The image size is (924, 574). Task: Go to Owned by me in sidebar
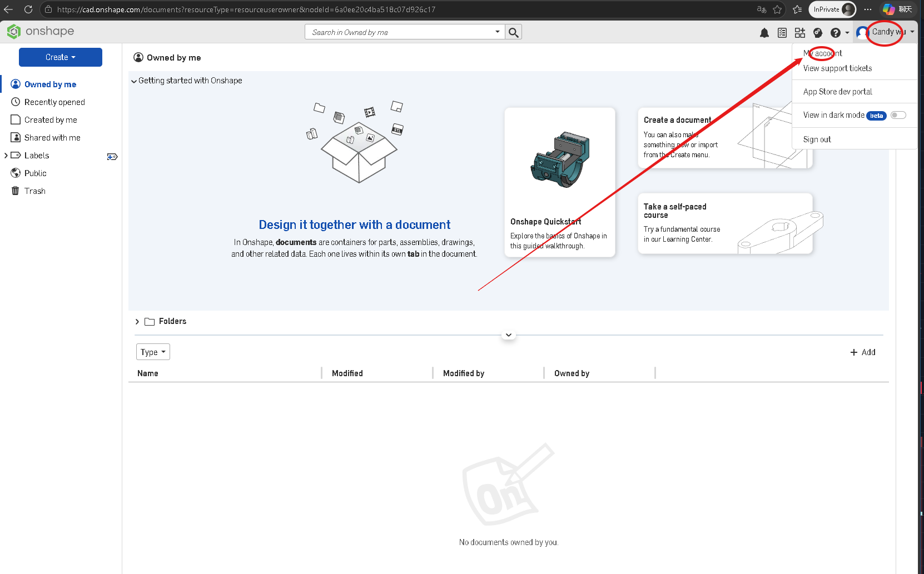pyautogui.click(x=51, y=84)
